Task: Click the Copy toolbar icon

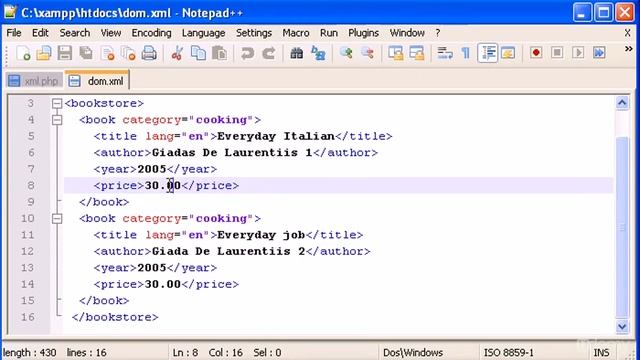Action: [198, 53]
